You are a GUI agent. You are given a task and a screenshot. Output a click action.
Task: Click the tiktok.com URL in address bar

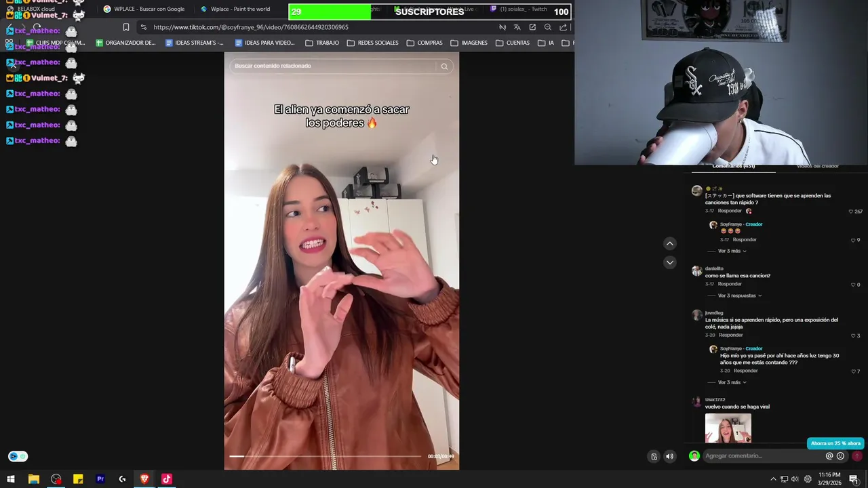pyautogui.click(x=251, y=27)
